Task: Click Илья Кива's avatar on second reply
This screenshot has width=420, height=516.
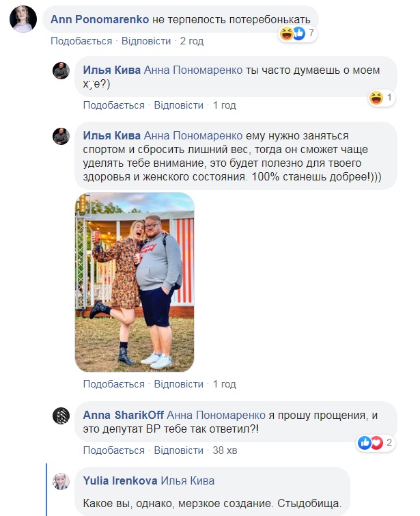Action: [61, 136]
